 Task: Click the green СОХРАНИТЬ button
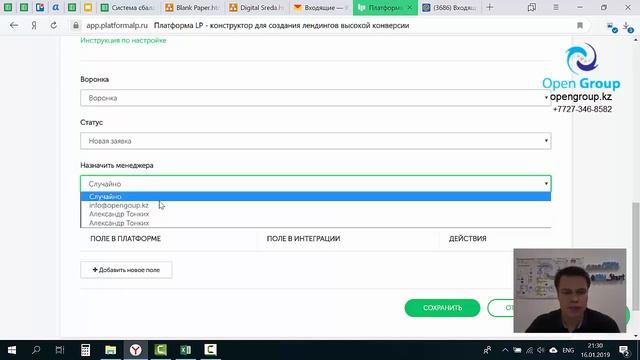(x=442, y=308)
